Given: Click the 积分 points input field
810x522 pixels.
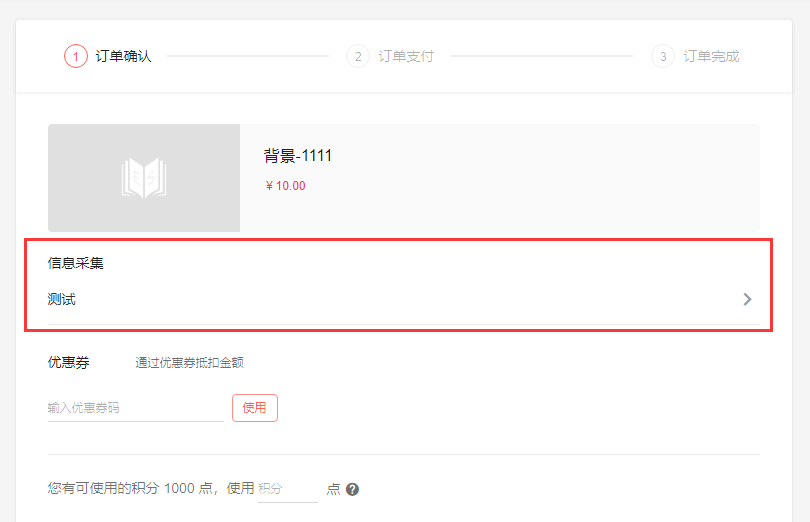Looking at the screenshot, I should click(288, 488).
